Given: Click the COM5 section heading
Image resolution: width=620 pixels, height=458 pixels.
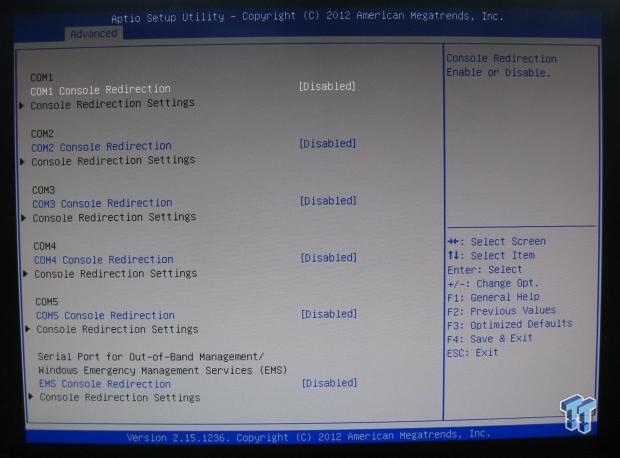Looking at the screenshot, I should [x=47, y=302].
